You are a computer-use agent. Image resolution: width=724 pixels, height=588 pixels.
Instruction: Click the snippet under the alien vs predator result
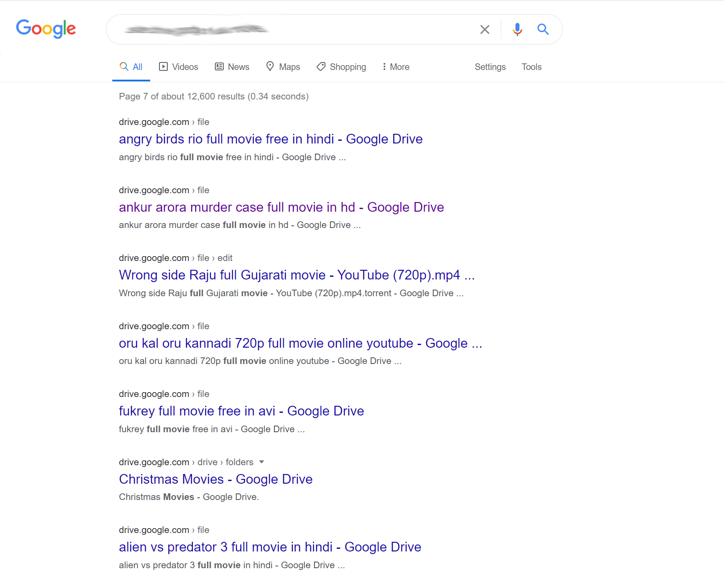point(232,565)
